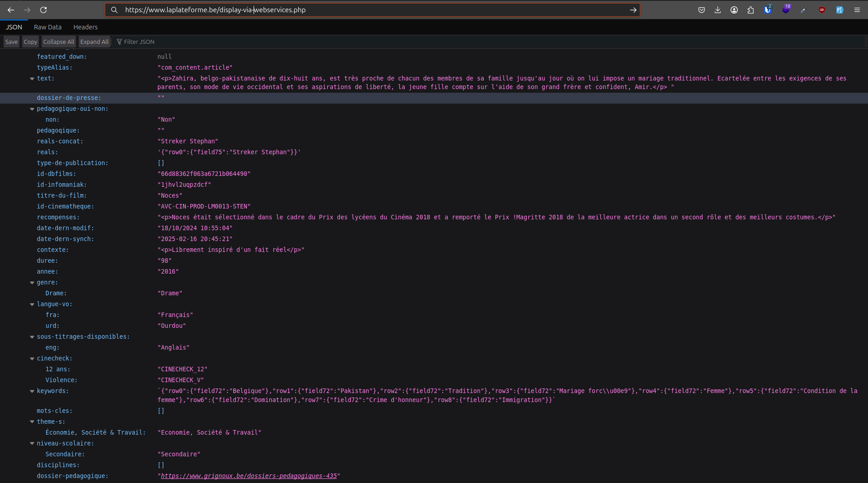The width and height of the screenshot is (868, 483).
Task: Focus the Filter JSON field
Action: (x=488, y=42)
